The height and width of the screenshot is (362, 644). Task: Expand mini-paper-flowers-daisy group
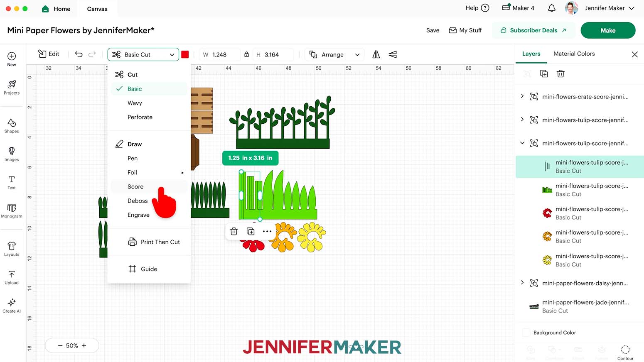(522, 283)
